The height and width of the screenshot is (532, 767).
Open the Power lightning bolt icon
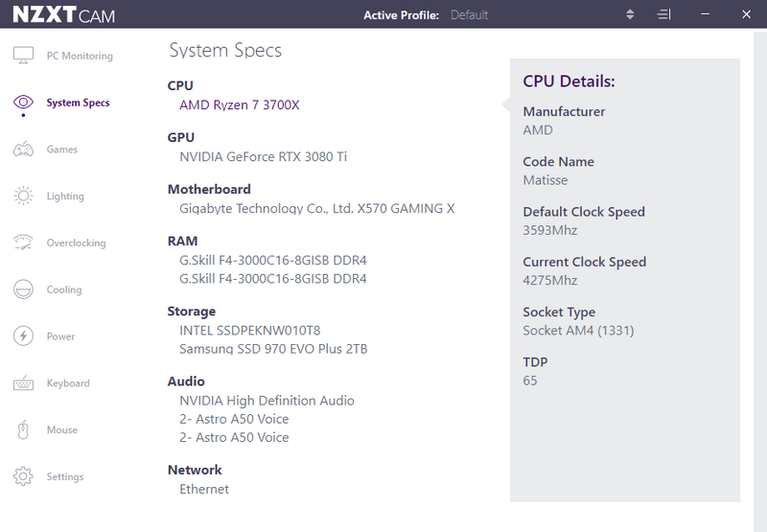click(24, 336)
